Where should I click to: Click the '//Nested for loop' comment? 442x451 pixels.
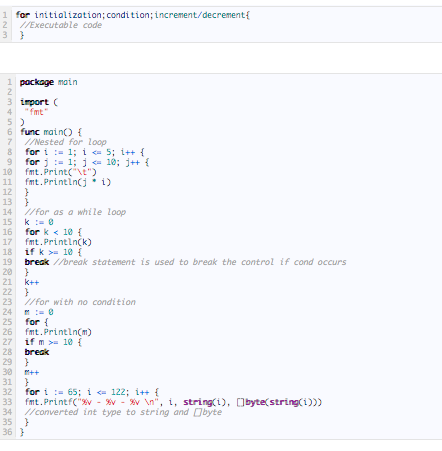[x=66, y=142]
